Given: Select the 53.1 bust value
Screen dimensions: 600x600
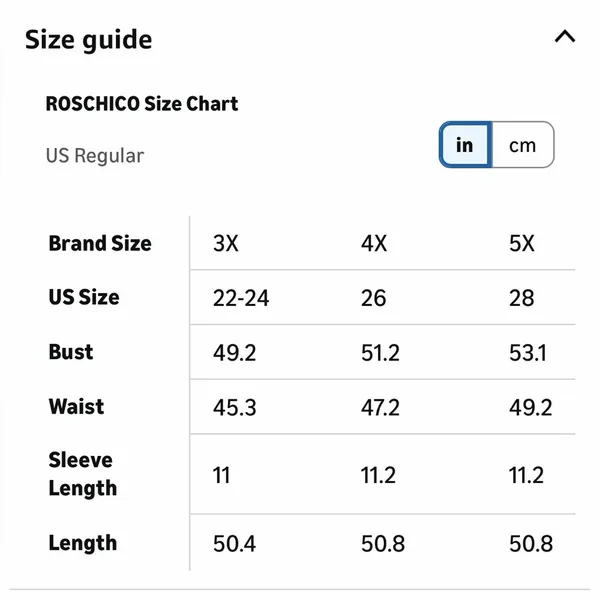Looking at the screenshot, I should 528,353.
